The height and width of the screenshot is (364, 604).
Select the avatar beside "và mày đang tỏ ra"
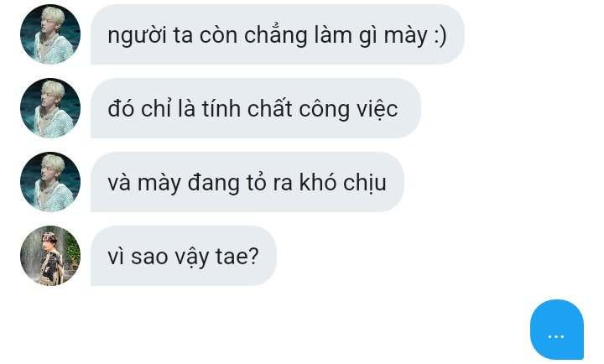click(50, 182)
